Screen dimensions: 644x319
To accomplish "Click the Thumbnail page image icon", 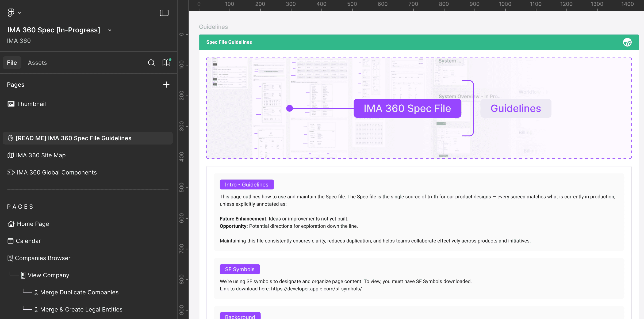I will tap(11, 104).
